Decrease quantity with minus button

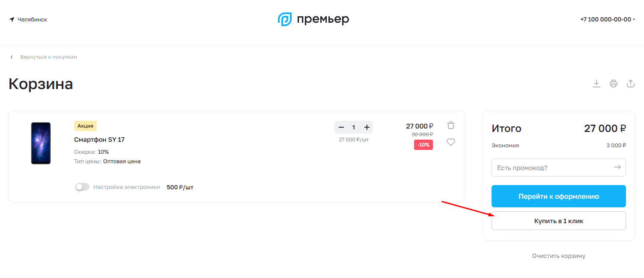(x=341, y=127)
